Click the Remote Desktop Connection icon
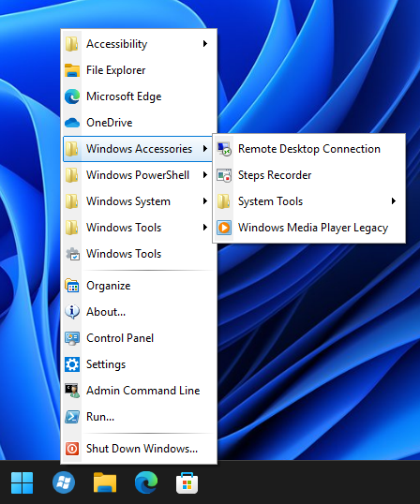Image resolution: width=420 pixels, height=504 pixels. [224, 149]
